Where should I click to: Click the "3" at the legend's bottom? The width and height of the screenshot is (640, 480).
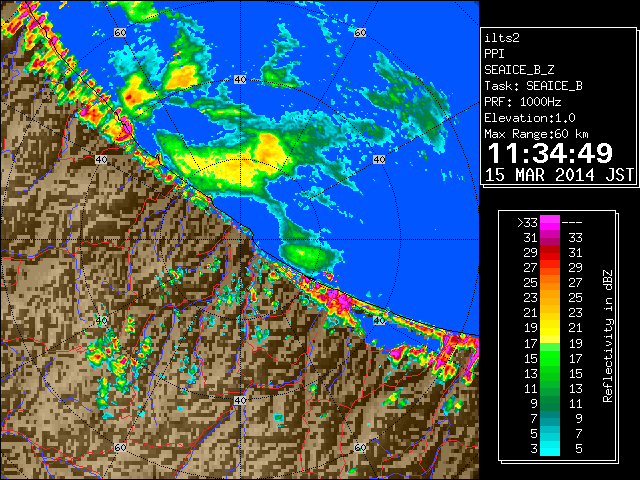[534, 449]
